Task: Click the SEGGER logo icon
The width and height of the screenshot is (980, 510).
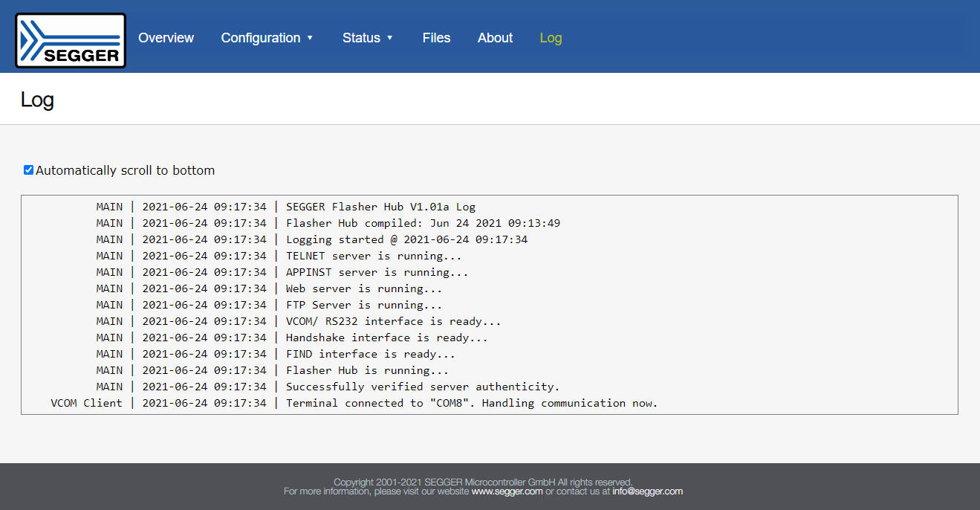Action: click(70, 39)
